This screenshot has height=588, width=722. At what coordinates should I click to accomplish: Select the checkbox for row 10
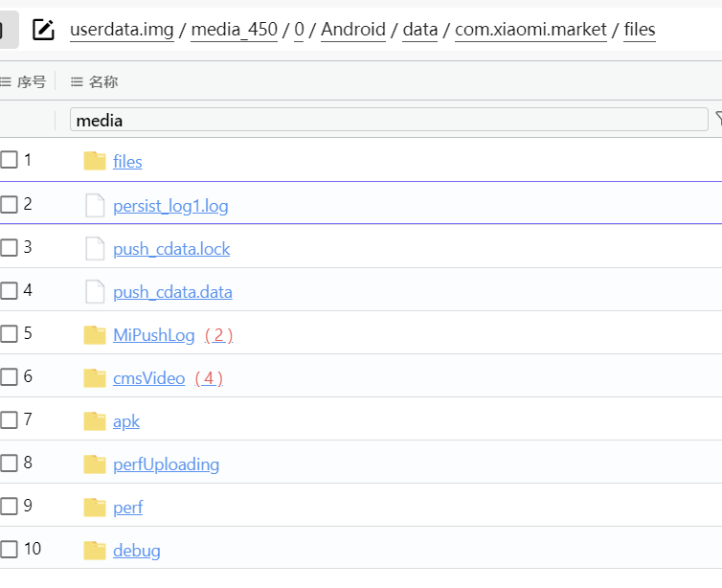click(x=9, y=549)
